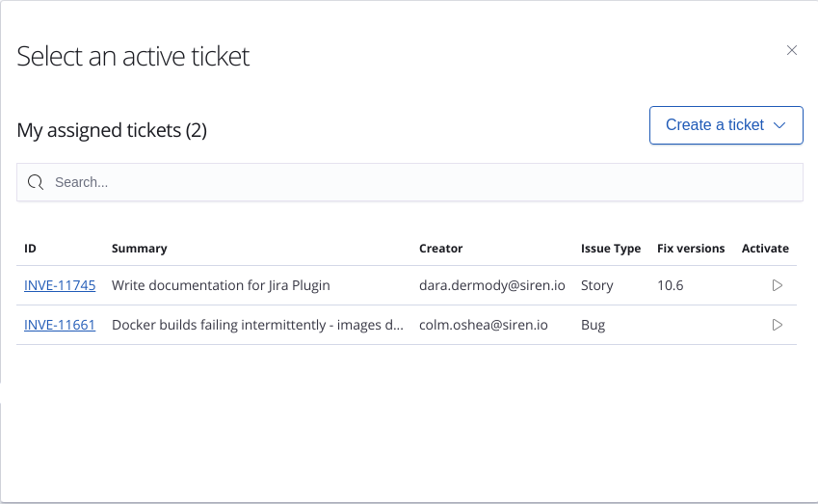Select the Write documentation for Jira Plugin summary
Screen dimensions: 818x504
pos(221,285)
